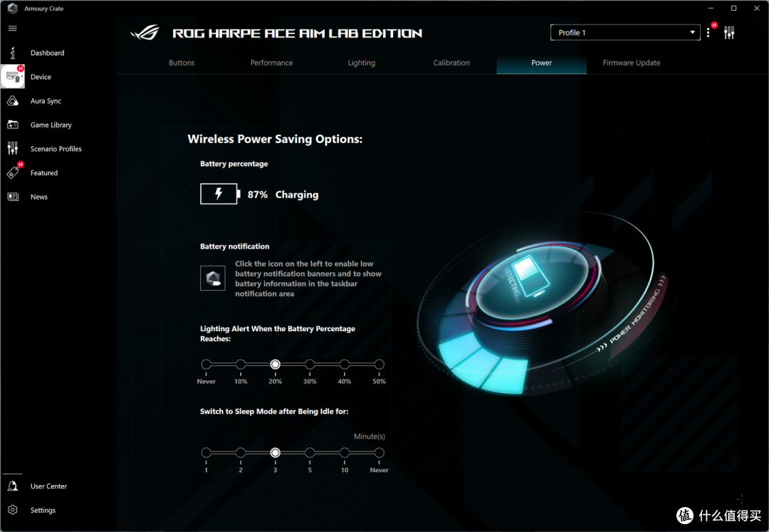Select Device label in sidebar
Viewport: 769px width, 532px height.
pyautogui.click(x=41, y=77)
